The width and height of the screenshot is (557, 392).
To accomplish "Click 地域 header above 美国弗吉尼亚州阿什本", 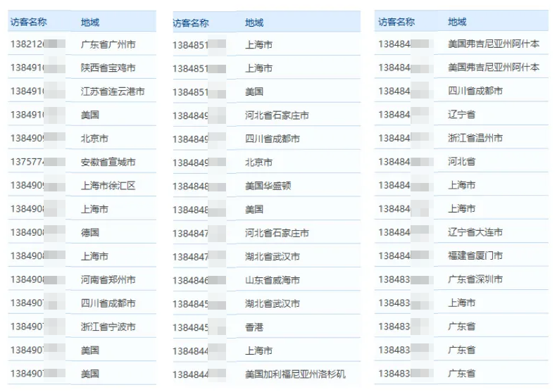I will pyautogui.click(x=457, y=22).
